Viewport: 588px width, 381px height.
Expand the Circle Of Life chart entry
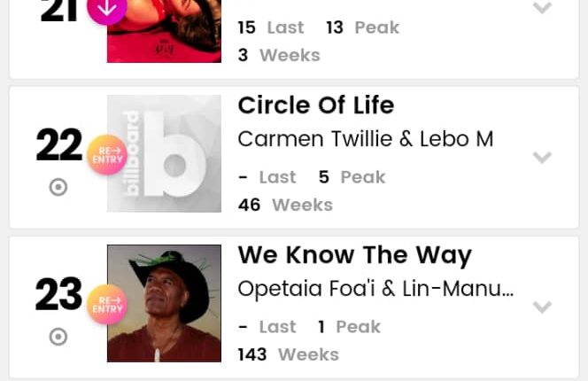pyautogui.click(x=542, y=158)
